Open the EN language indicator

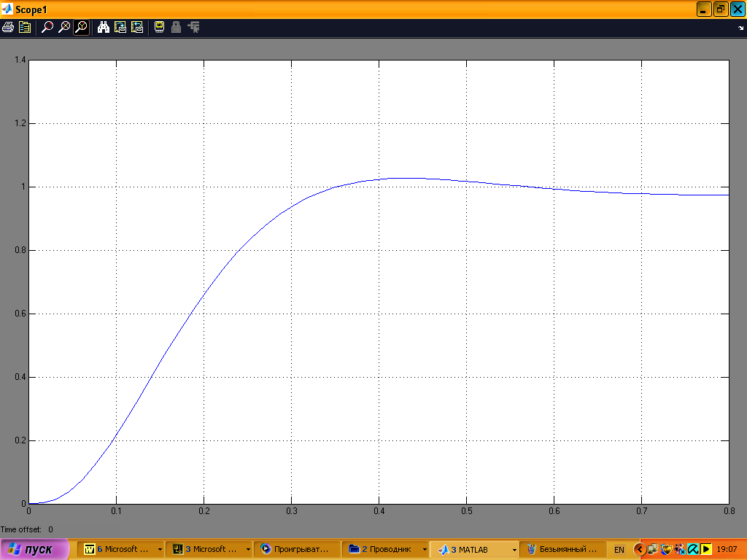click(619, 550)
